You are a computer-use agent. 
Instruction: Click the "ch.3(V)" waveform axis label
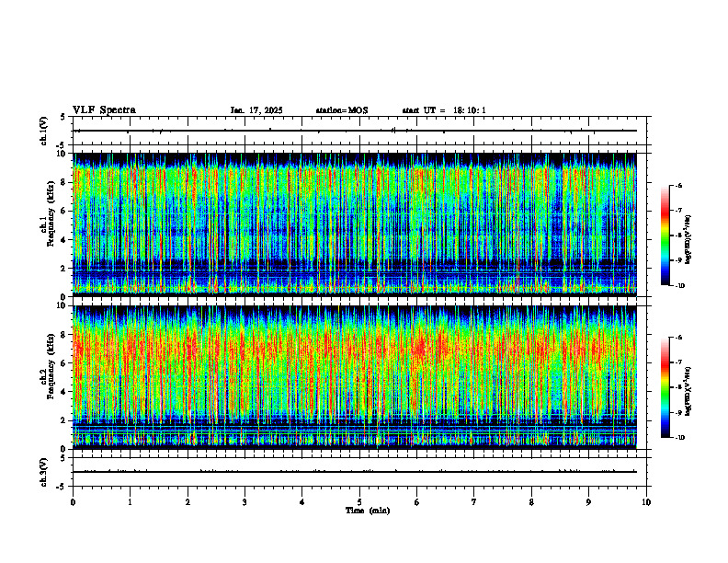coord(43,473)
